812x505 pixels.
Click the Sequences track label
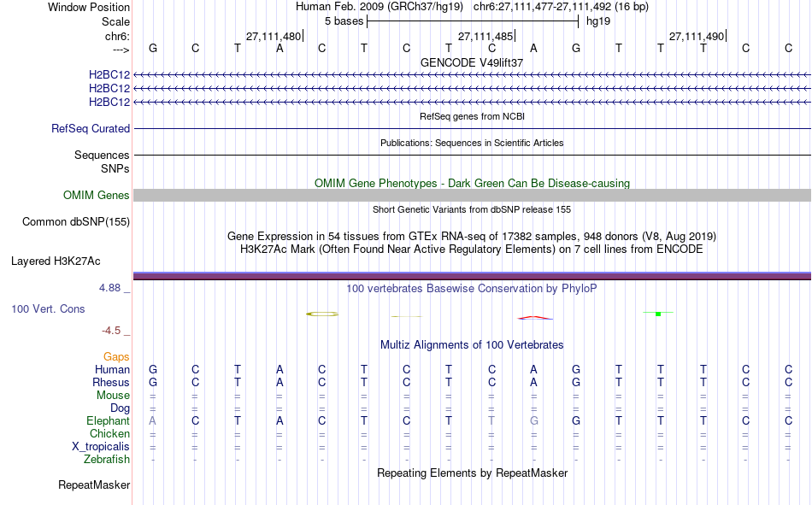(x=102, y=155)
